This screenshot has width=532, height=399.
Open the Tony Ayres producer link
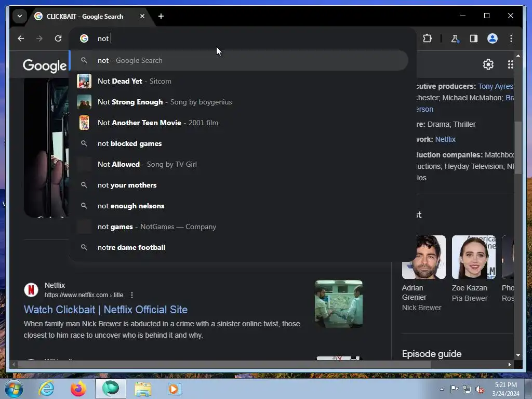click(x=495, y=86)
